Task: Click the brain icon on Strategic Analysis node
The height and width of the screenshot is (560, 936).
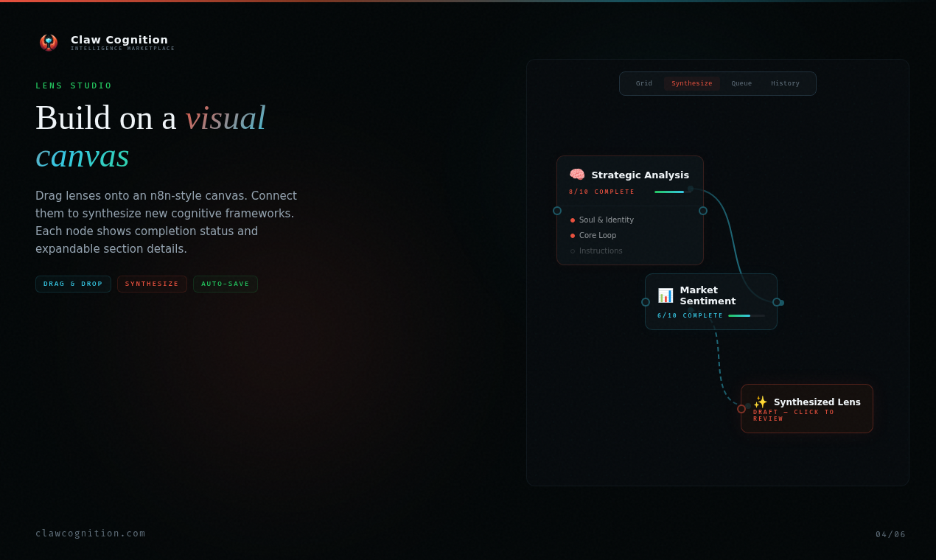Action: point(577,175)
